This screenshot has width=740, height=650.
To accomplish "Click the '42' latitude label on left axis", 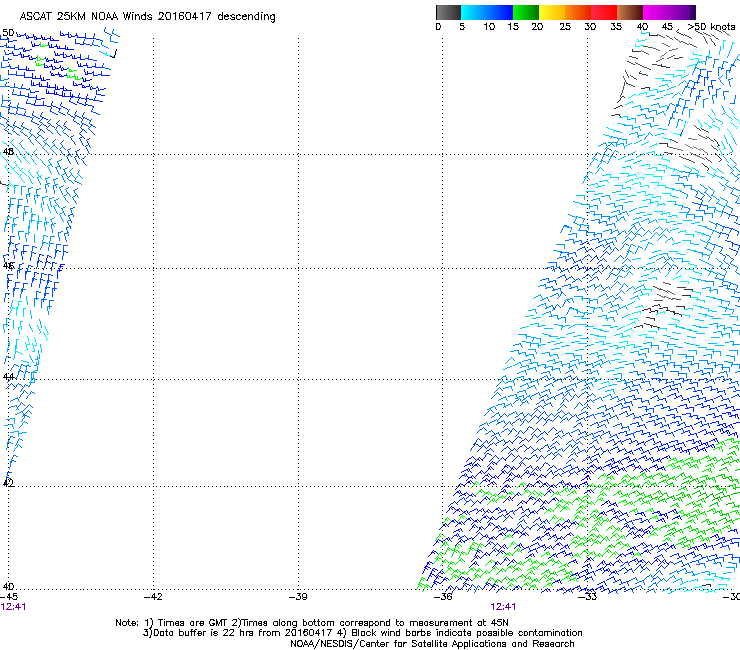I will pos(8,483).
